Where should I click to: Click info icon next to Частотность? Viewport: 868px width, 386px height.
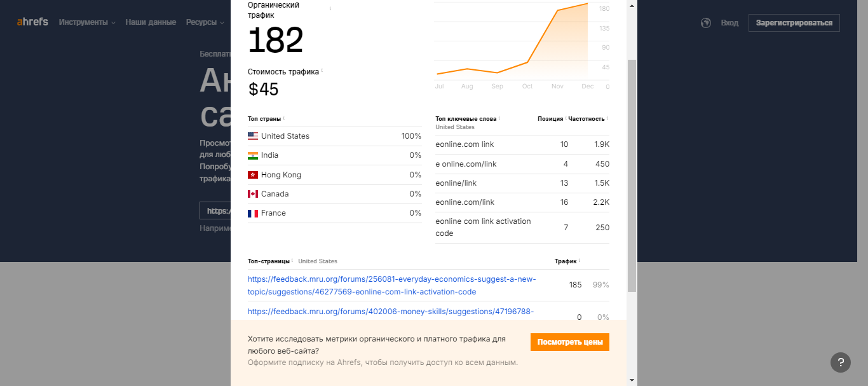tap(607, 118)
